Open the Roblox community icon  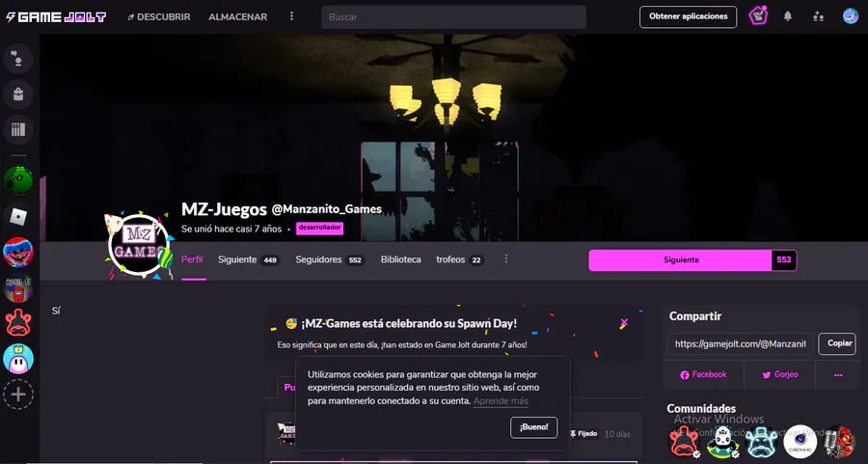point(18,216)
